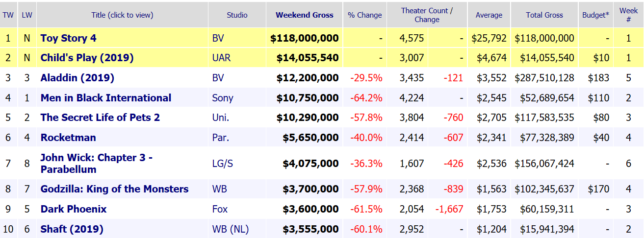
Task: Sort by Total Gross column header
Action: click(544, 15)
